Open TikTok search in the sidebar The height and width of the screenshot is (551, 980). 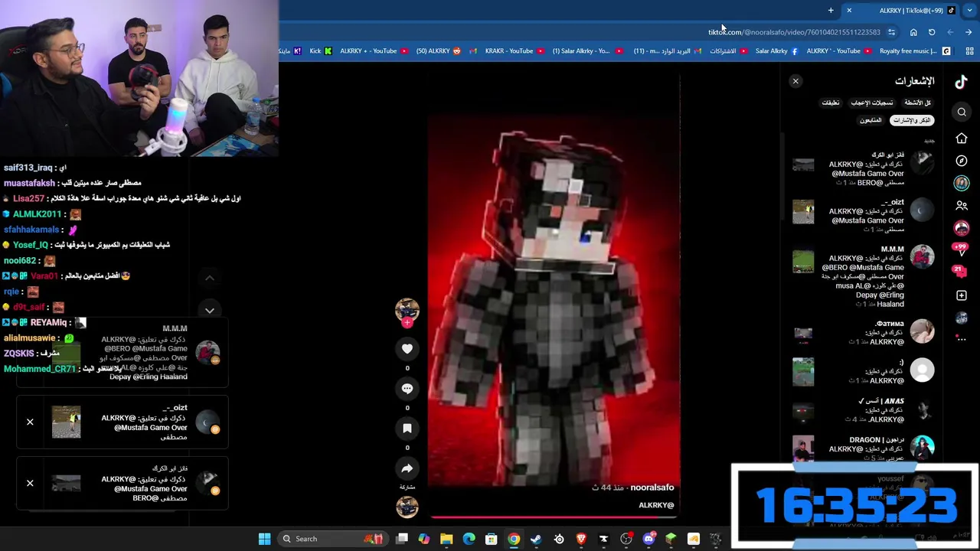click(x=962, y=112)
